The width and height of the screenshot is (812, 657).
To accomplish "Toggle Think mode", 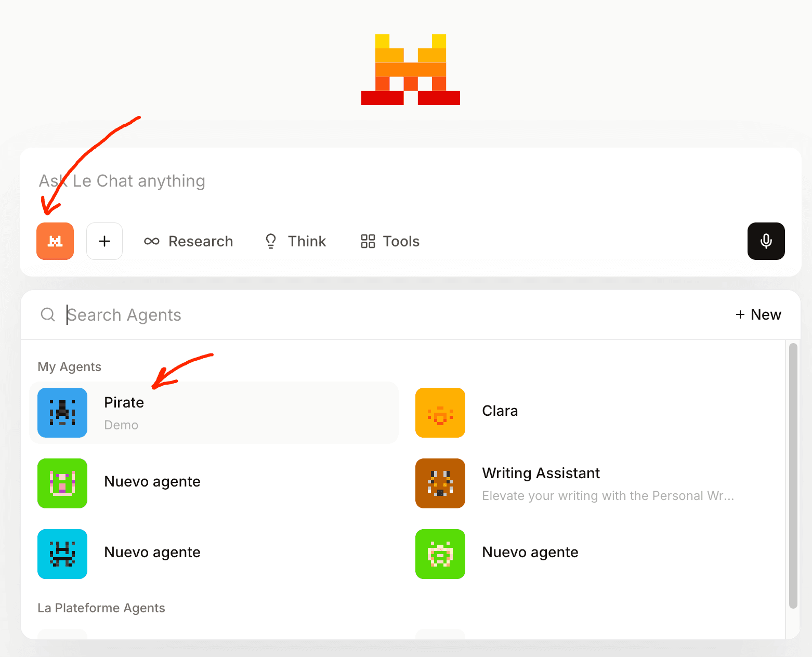I will [295, 241].
